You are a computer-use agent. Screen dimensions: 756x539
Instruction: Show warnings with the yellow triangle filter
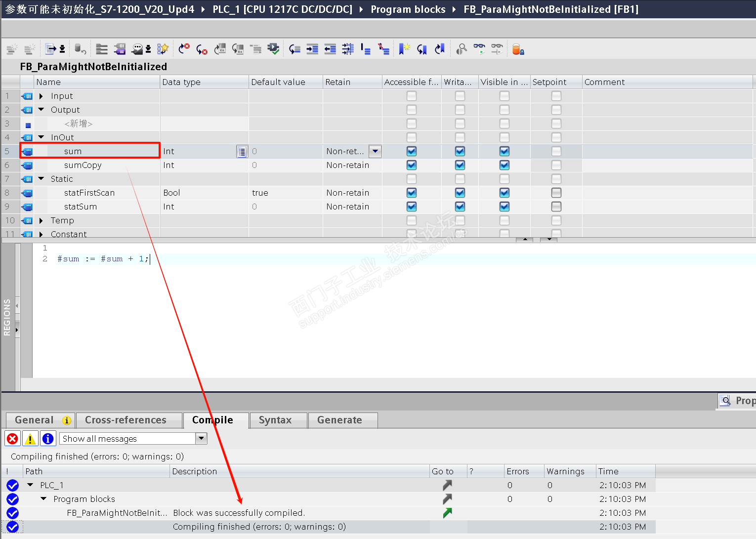30,439
